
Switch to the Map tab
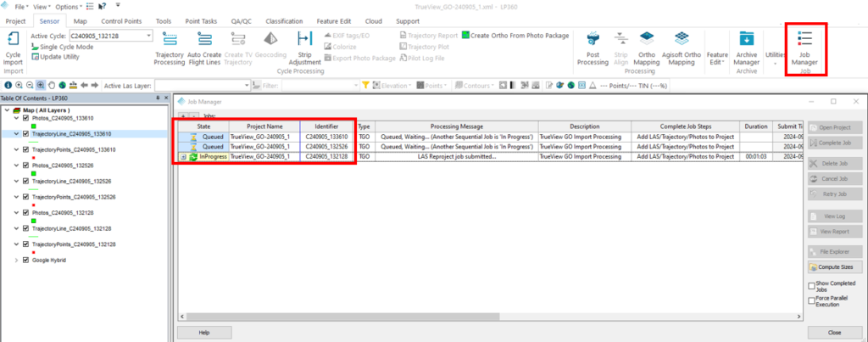click(81, 21)
